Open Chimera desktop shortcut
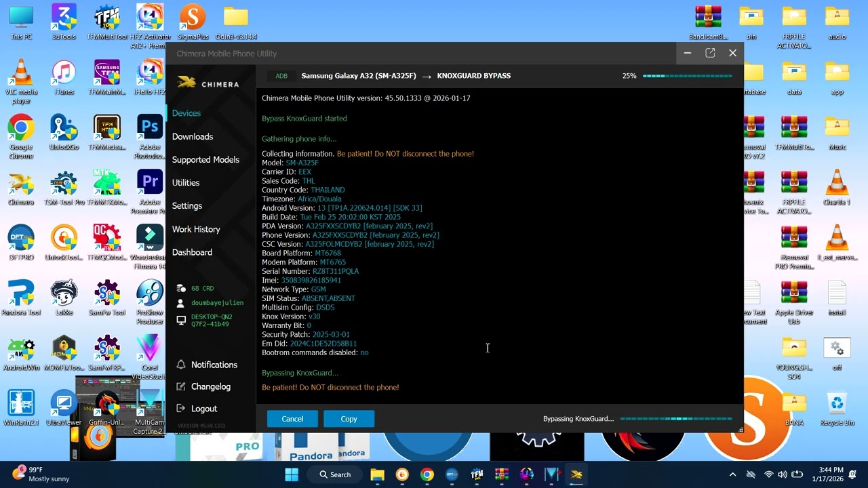The width and height of the screenshot is (868, 488). pos(21,188)
